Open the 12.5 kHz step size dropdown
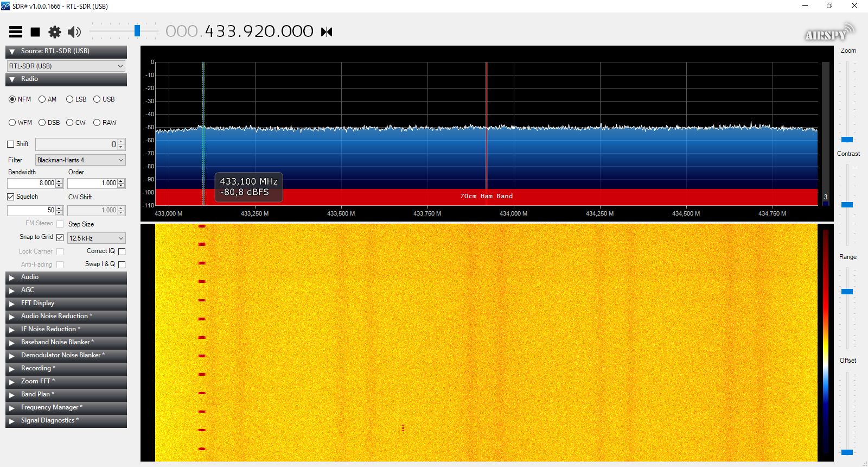Viewport: 868px width, 467px height. click(x=97, y=238)
